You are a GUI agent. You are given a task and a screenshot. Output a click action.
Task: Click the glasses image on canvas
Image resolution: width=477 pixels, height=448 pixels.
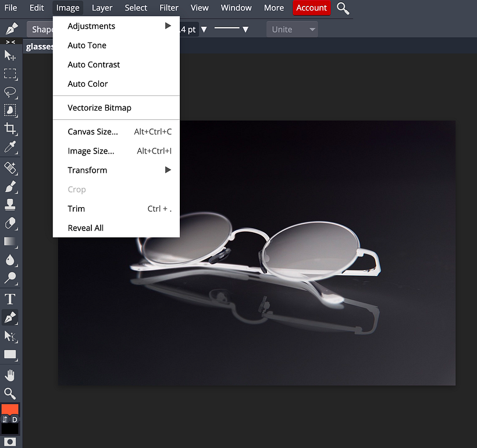coord(257,253)
